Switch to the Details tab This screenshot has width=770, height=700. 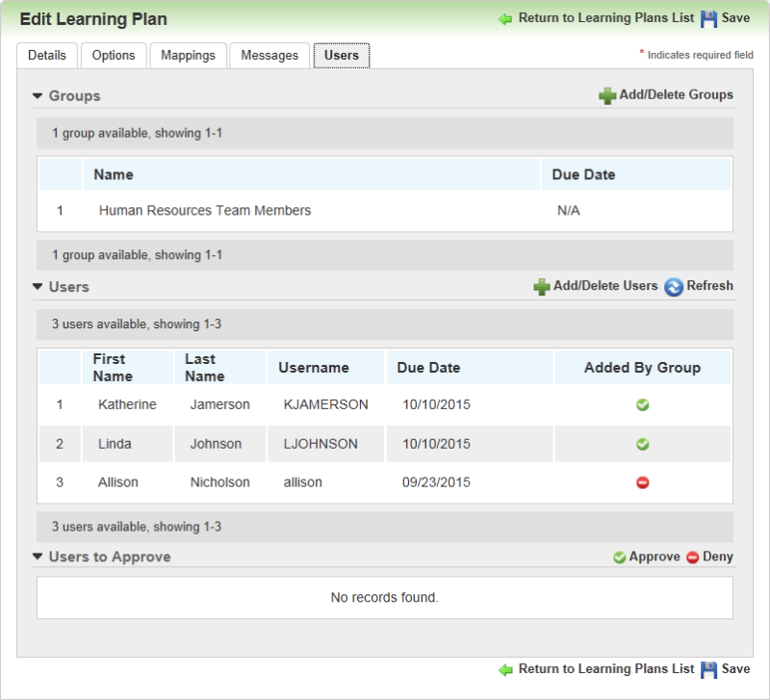tap(47, 56)
